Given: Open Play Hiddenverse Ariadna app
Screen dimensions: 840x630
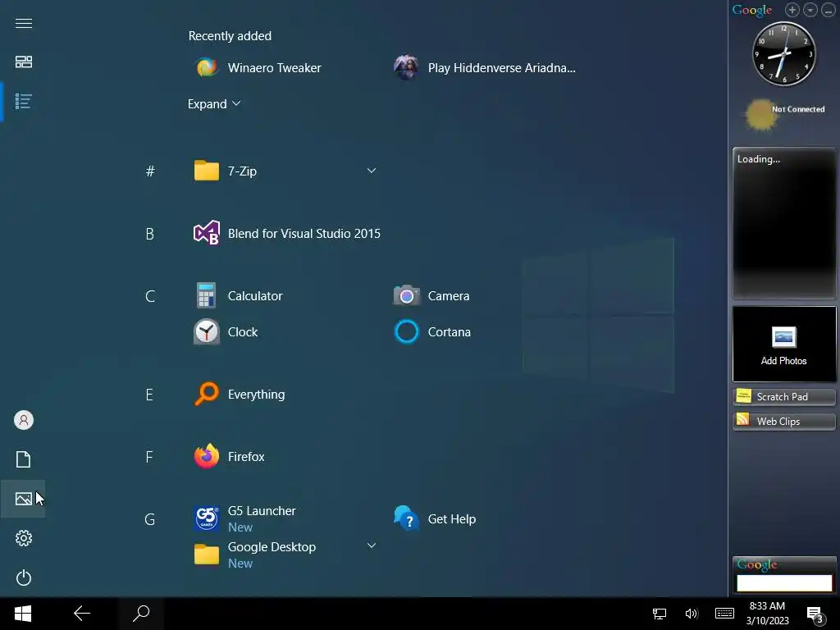Looking at the screenshot, I should tap(484, 68).
